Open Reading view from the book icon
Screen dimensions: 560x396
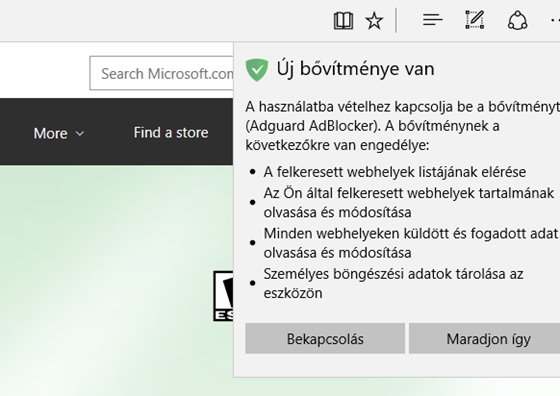click(343, 20)
